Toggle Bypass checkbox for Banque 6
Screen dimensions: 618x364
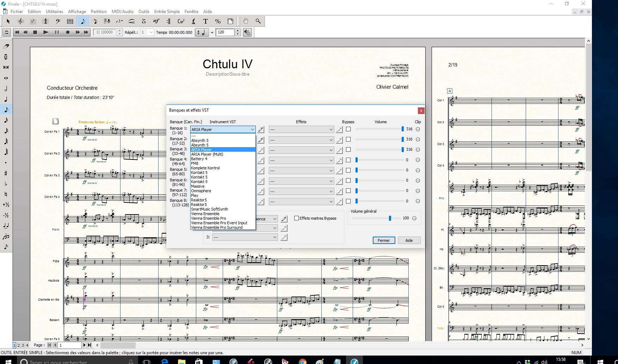coord(348,181)
